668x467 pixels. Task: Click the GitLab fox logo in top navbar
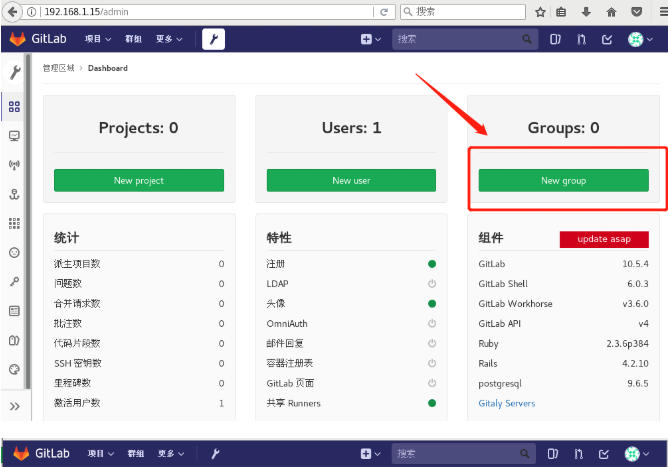pyautogui.click(x=17, y=39)
